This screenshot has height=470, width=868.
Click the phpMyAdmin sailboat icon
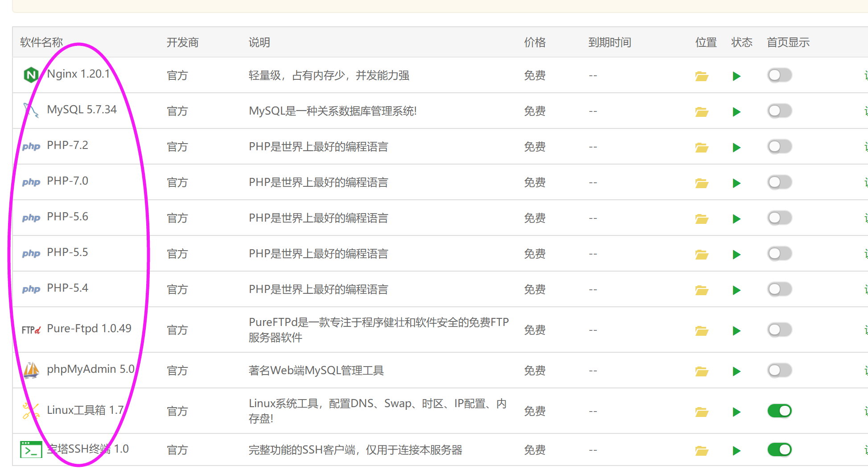(30, 370)
